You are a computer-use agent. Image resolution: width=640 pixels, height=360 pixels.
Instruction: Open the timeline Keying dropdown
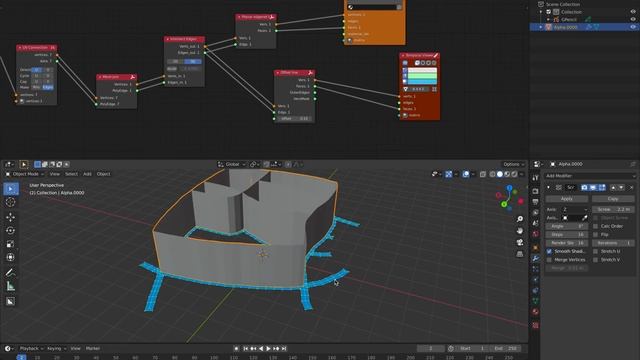click(x=57, y=349)
